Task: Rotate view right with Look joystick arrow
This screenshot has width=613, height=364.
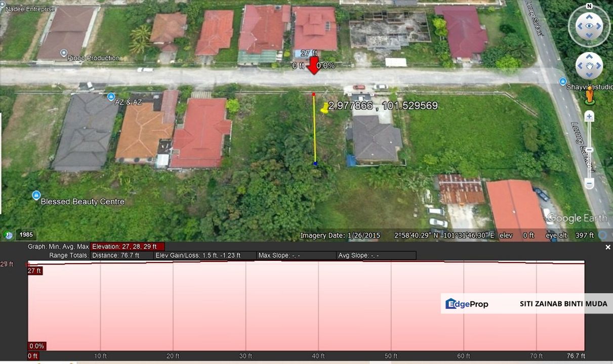Action: point(600,27)
